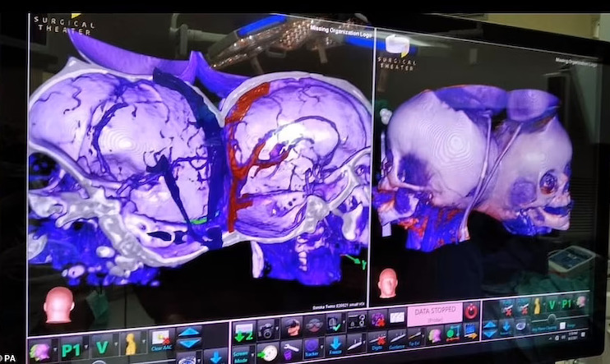610x364 pixels.
Task: Click pink-yellow head profile icon in middle toolbar
Action: click(x=434, y=335)
